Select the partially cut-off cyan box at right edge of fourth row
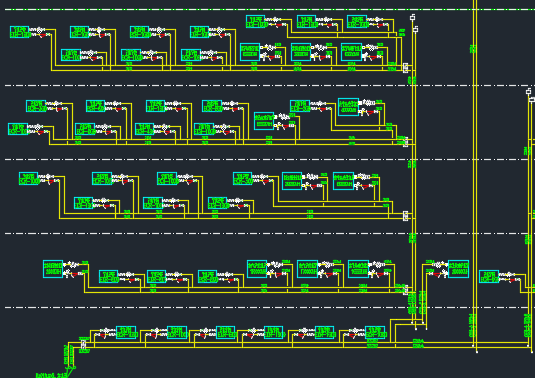This screenshot has height=378, width=535. click(489, 276)
